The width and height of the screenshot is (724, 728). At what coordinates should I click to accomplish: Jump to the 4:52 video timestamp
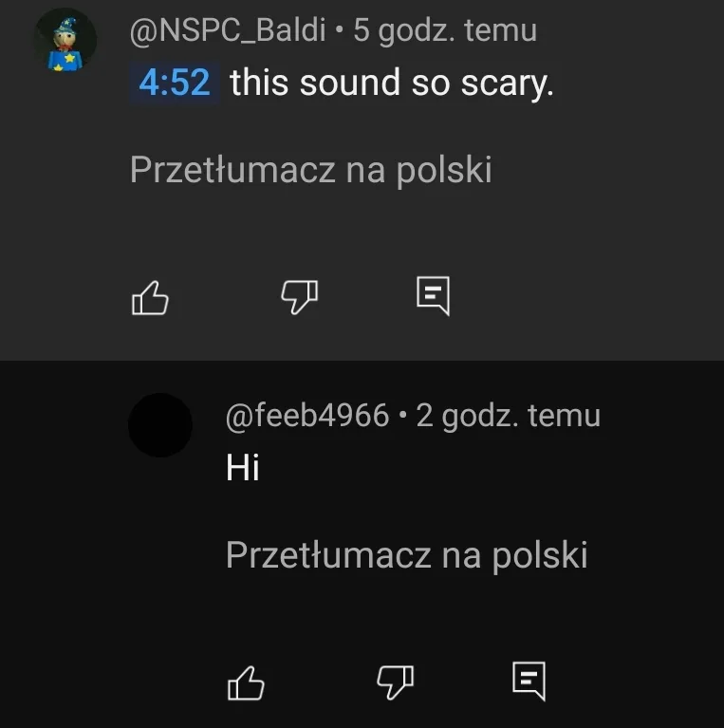click(x=174, y=83)
